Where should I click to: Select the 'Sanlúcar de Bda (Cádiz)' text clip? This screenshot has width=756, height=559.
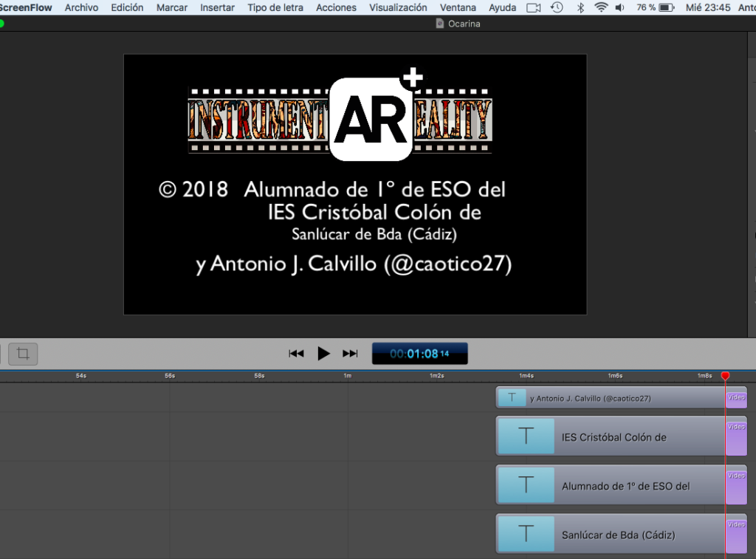[622, 534]
